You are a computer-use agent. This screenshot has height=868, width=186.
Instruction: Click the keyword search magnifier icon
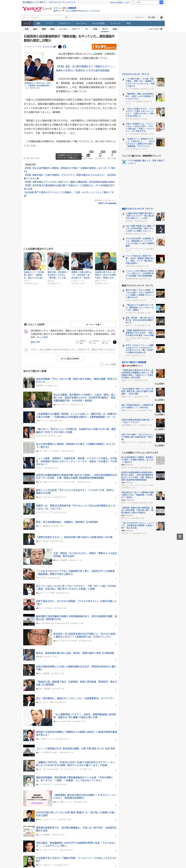[66, 17]
